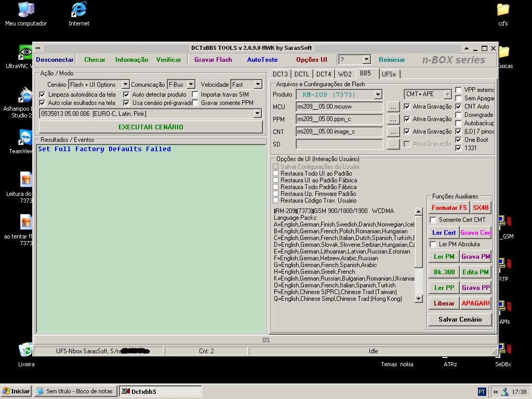
Task: Open Meu computador desktop icon
Action: pos(26,14)
